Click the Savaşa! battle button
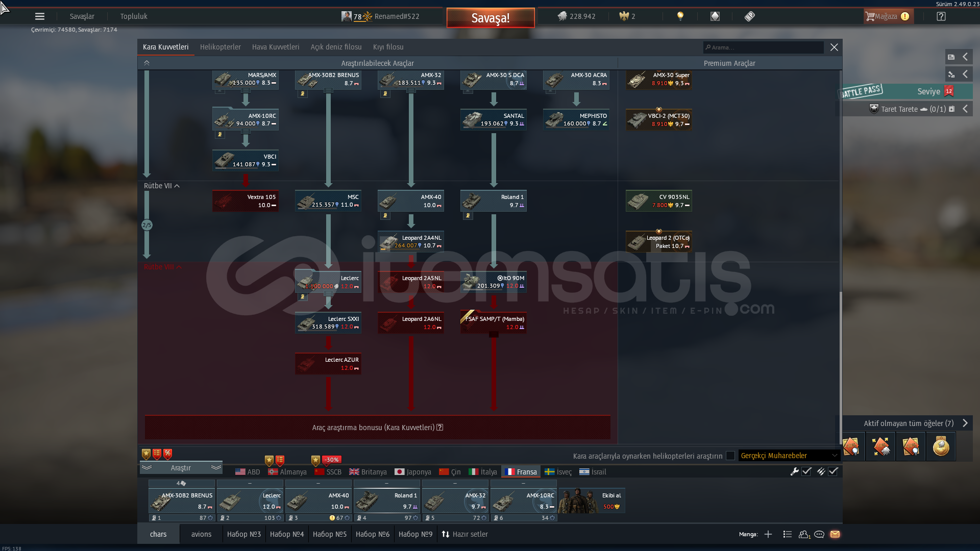This screenshot has height=551, width=980. coord(491,18)
